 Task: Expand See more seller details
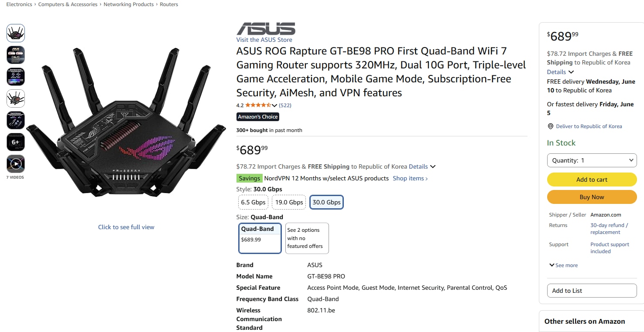click(x=563, y=265)
